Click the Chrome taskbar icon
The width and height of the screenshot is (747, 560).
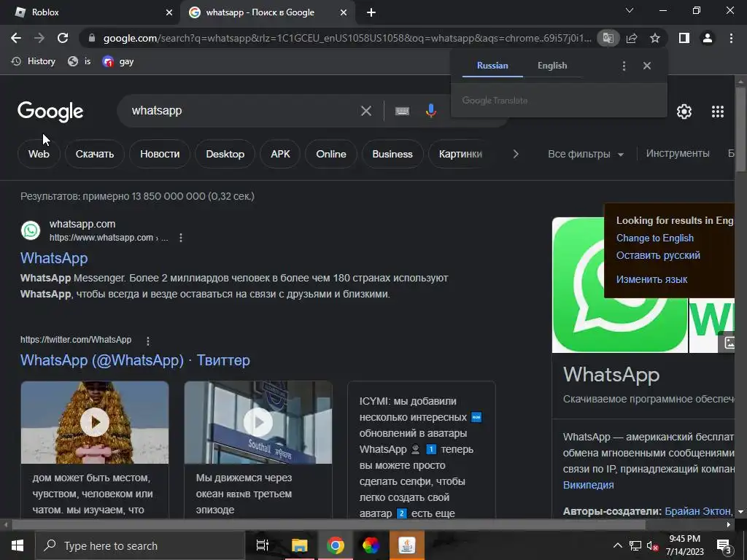[336, 545]
